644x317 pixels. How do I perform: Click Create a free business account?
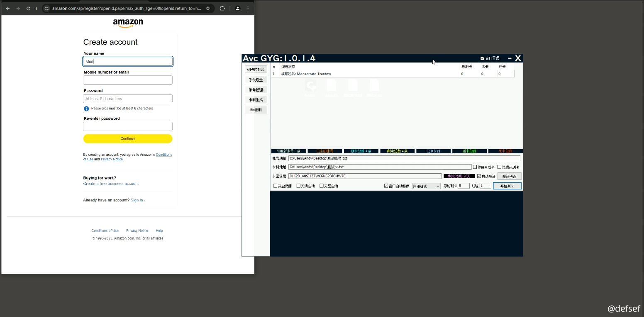111,184
